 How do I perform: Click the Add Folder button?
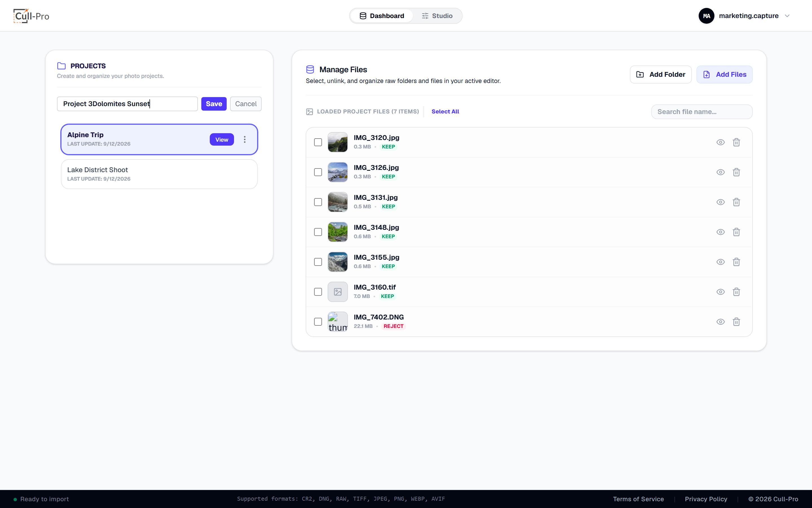660,75
